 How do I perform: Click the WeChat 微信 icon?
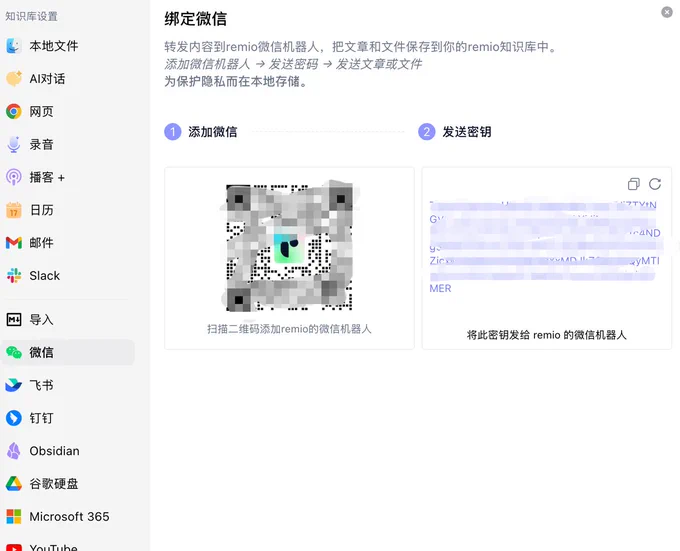[14, 352]
